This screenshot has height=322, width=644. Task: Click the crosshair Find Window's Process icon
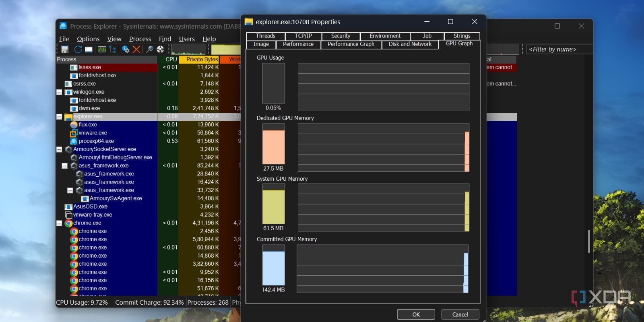[x=160, y=49]
